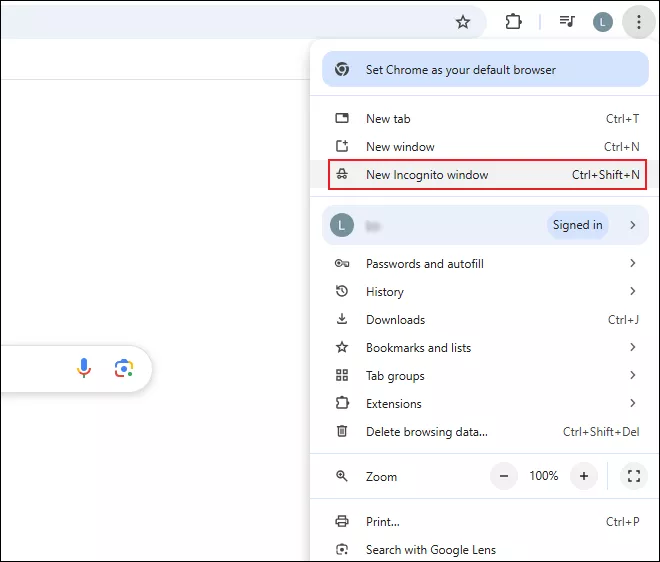The image size is (660, 562).
Task: Expand the Tab groups chevron
Action: [x=633, y=375]
